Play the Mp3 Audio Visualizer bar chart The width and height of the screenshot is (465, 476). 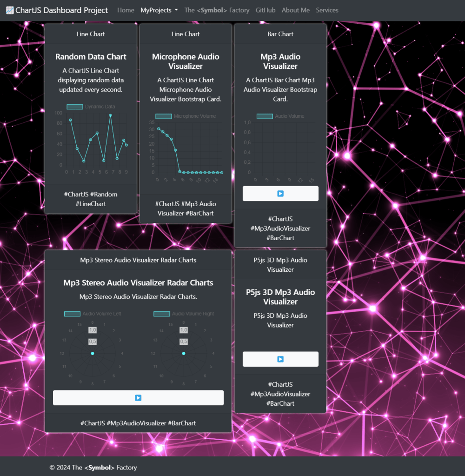tap(280, 194)
